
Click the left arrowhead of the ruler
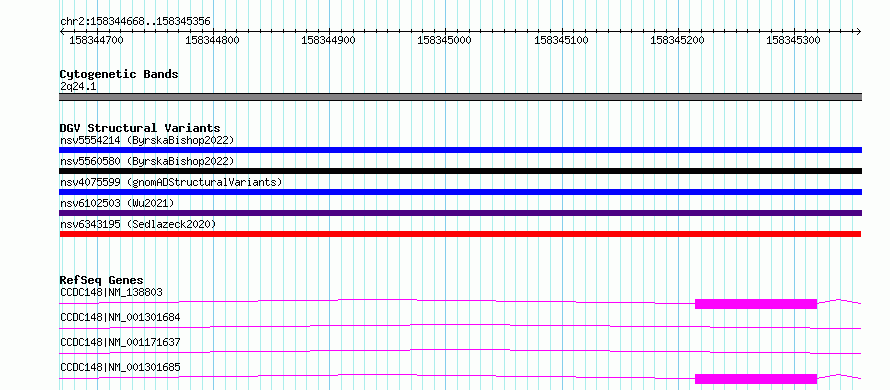click(x=62, y=31)
